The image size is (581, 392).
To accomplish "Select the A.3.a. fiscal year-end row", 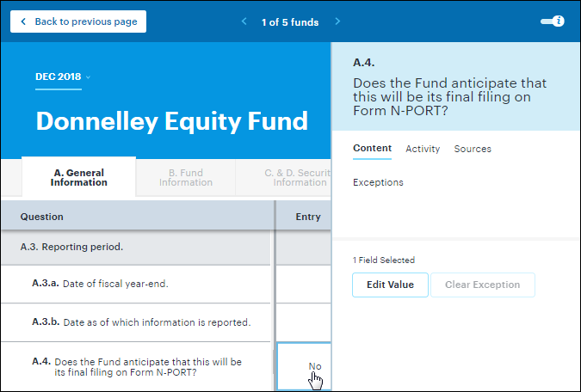I will pos(138,283).
